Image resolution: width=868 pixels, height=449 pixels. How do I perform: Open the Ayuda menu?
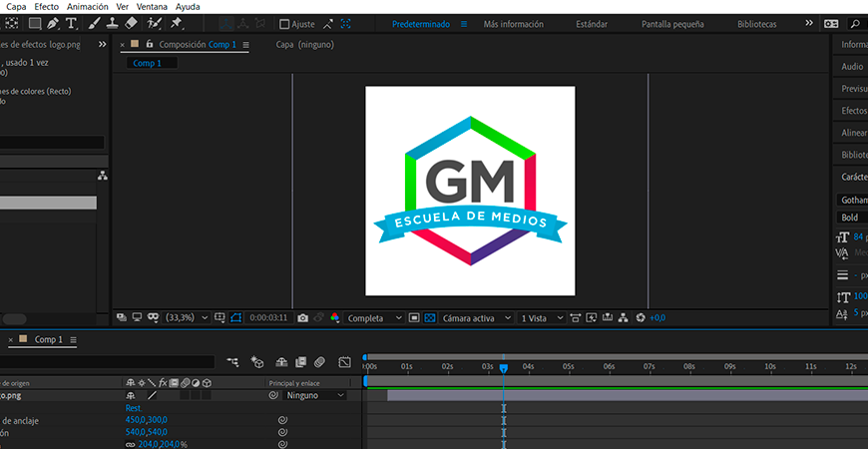tap(188, 7)
